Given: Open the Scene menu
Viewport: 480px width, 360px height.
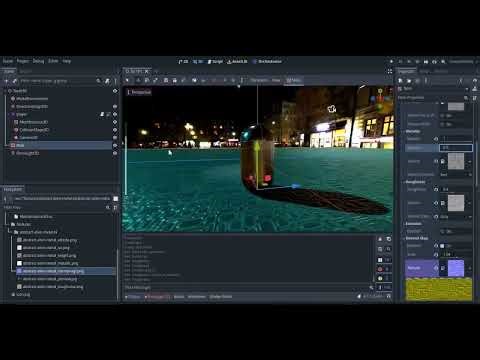Looking at the screenshot, I should 8,61.
